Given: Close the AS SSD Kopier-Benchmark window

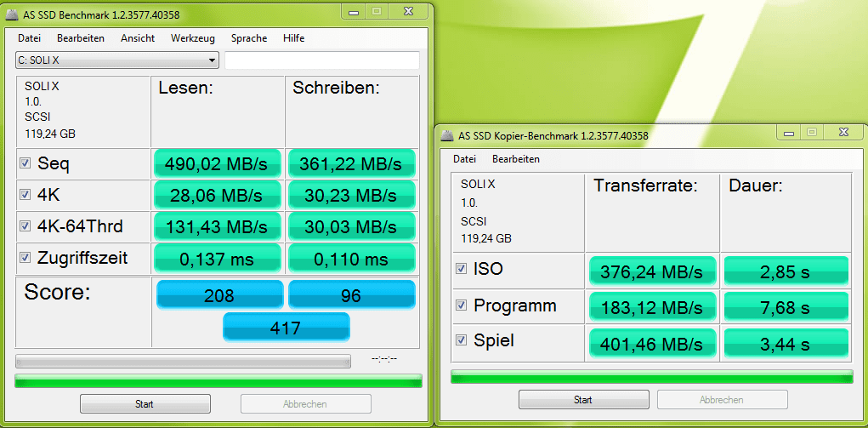Looking at the screenshot, I should click(843, 132).
